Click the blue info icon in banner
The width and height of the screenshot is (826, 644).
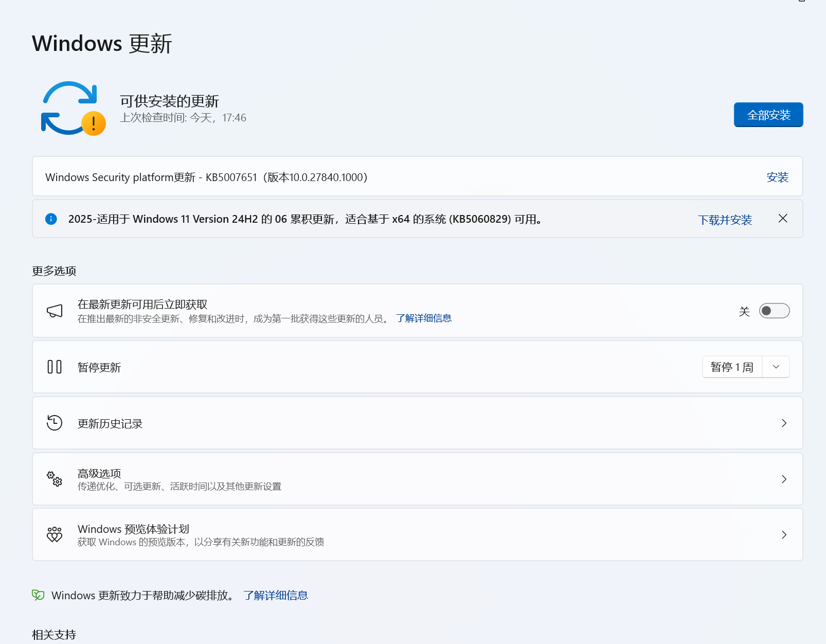click(x=51, y=219)
